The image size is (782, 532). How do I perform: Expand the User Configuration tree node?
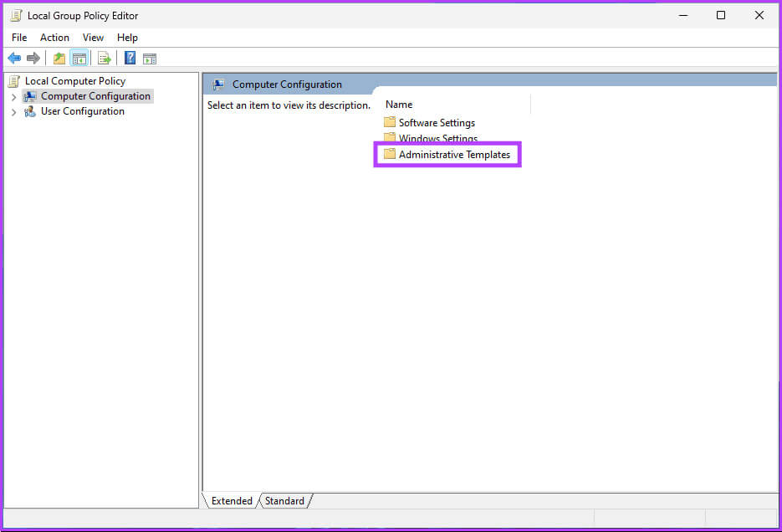click(14, 112)
